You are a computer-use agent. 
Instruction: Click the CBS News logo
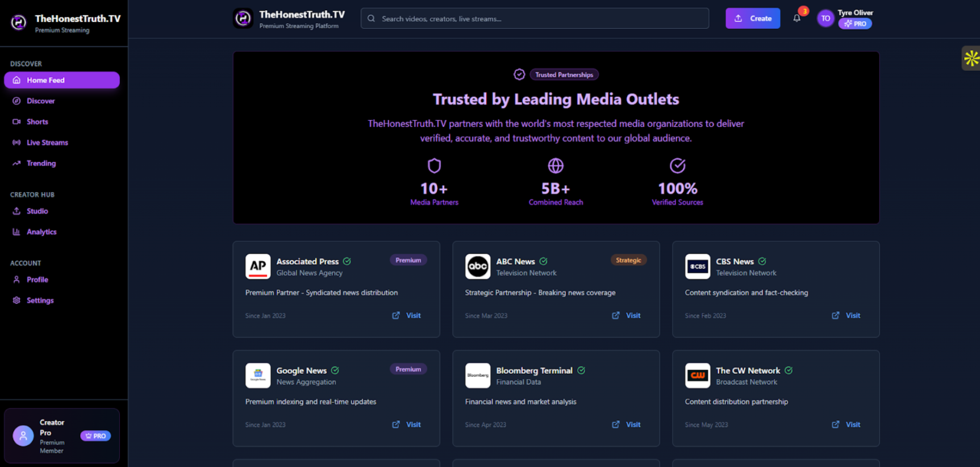[x=698, y=266]
